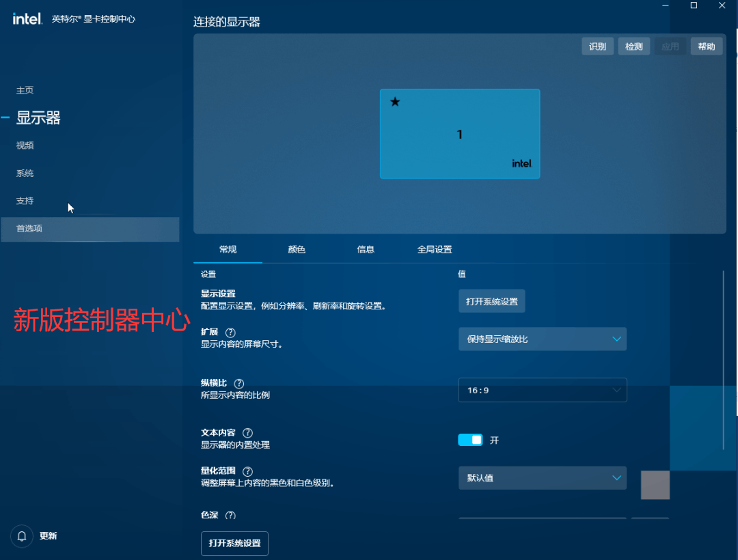This screenshot has height=560, width=738.
Task: Switch to the 颜色 tab
Action: coord(297,249)
